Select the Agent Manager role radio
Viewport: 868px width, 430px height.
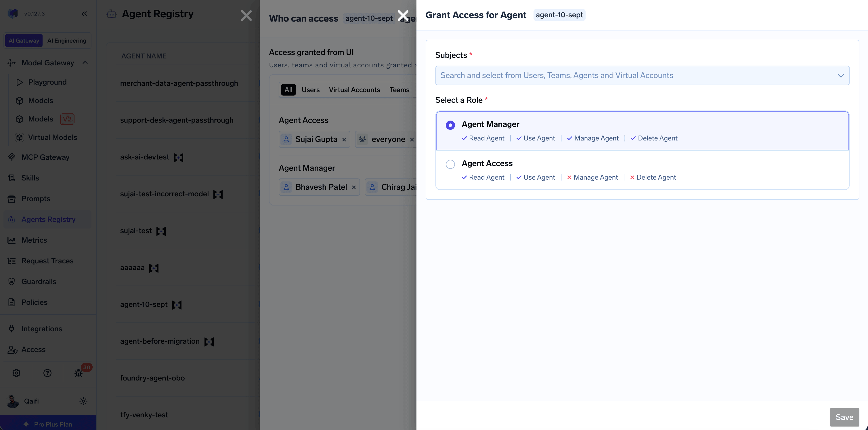point(450,125)
